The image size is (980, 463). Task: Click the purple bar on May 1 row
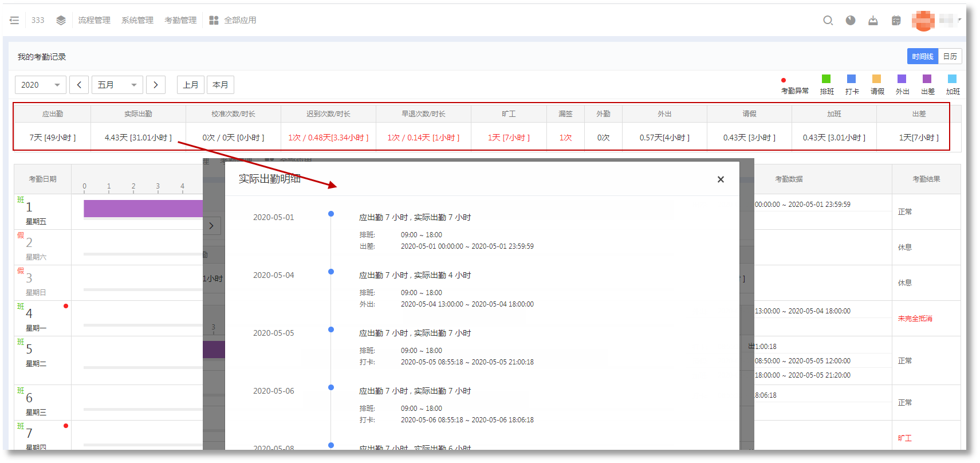point(143,208)
